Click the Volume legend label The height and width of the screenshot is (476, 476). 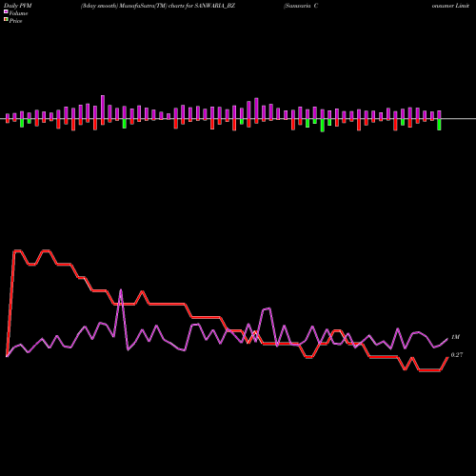[x=18, y=13]
